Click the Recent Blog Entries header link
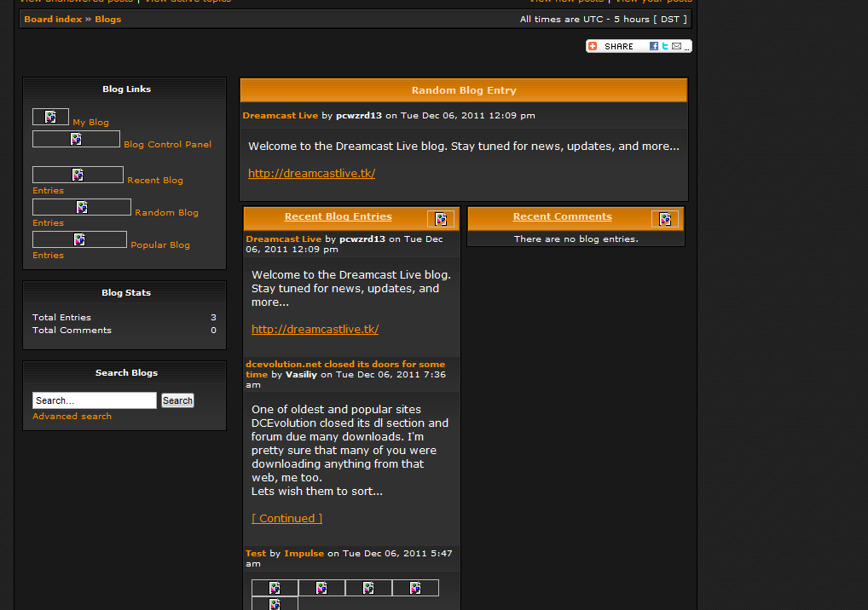The height and width of the screenshot is (610, 868). [x=339, y=216]
